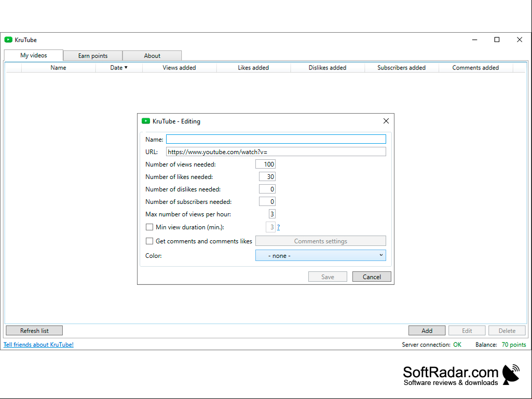
Task: Click the Name column header
Action: 58,67
